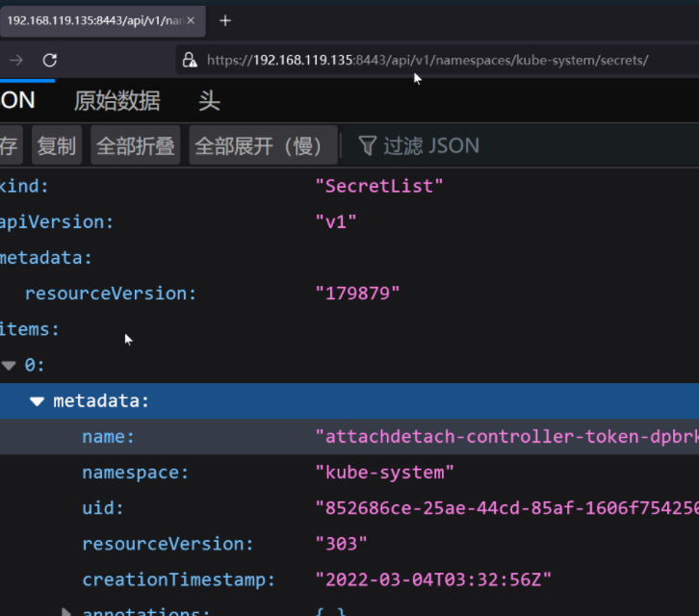The height and width of the screenshot is (616, 699).
Task: Click the "2022-03-04T03:32:56Z" timestamp value
Action: (433, 579)
